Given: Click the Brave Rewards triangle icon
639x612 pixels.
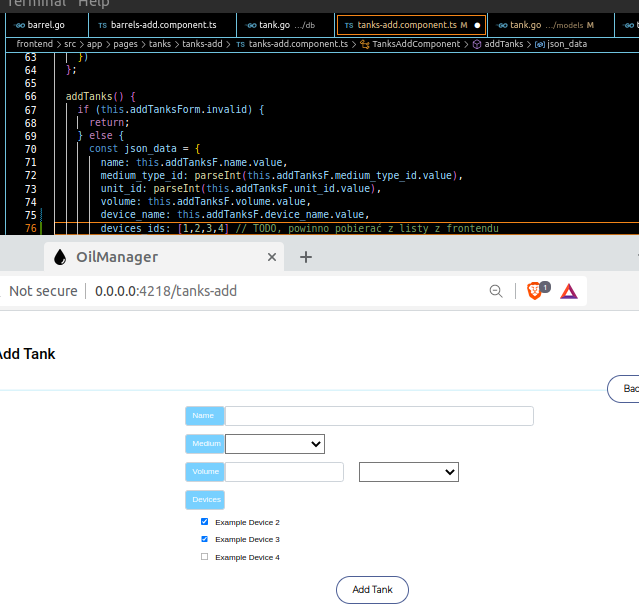Looking at the screenshot, I should pos(569,291).
